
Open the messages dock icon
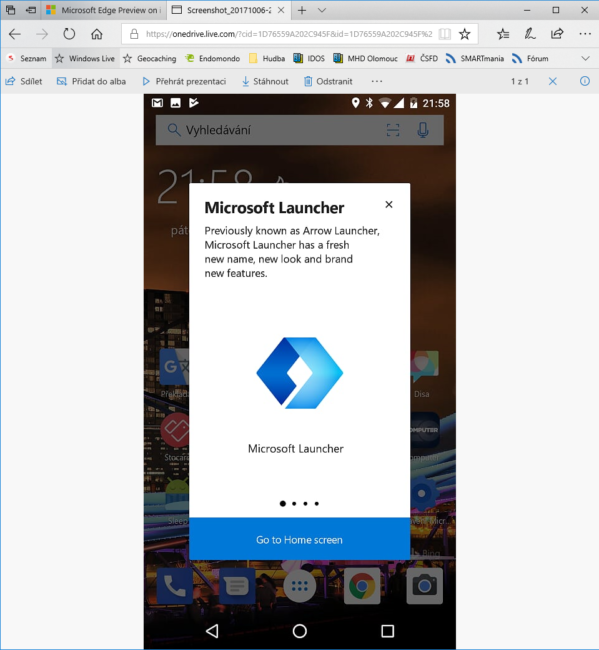pyautogui.click(x=237, y=586)
